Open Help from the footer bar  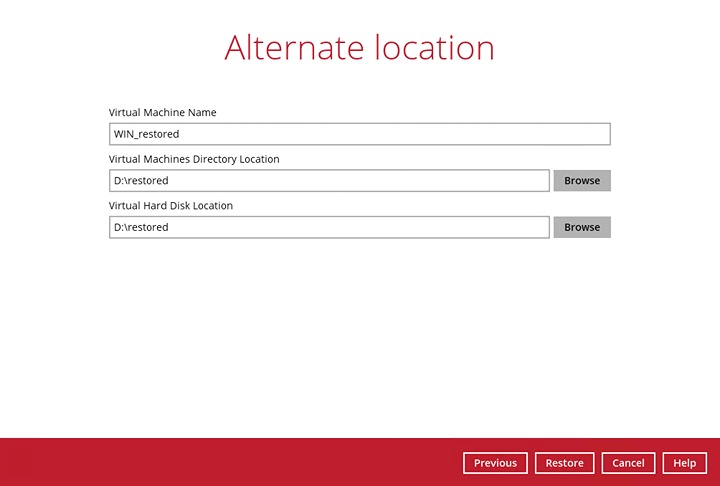(684, 463)
